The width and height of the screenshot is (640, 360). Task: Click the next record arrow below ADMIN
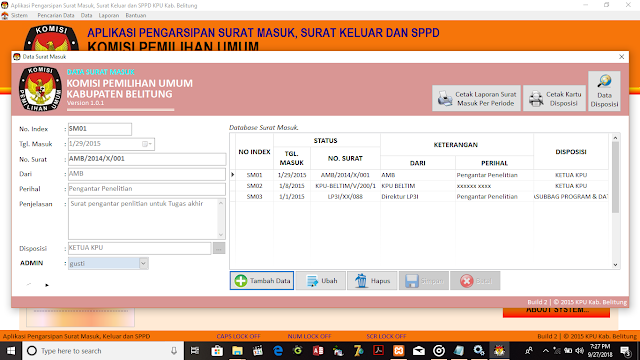click(x=47, y=285)
